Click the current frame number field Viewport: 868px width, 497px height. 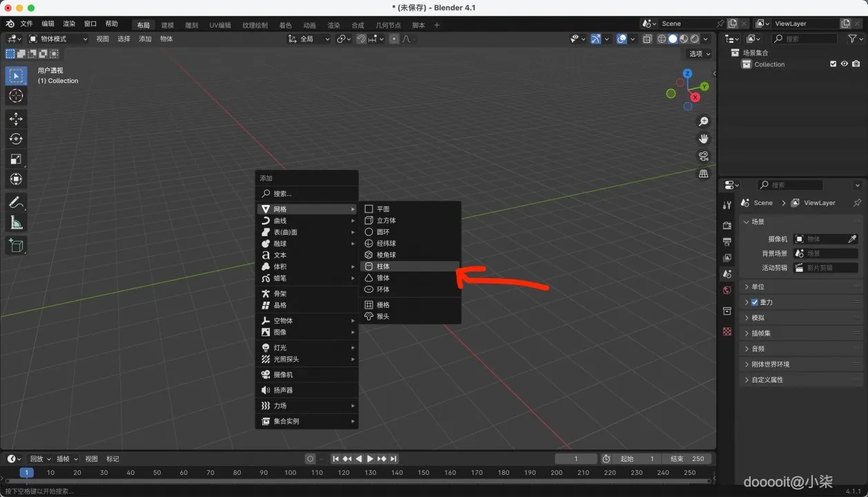pyautogui.click(x=576, y=459)
